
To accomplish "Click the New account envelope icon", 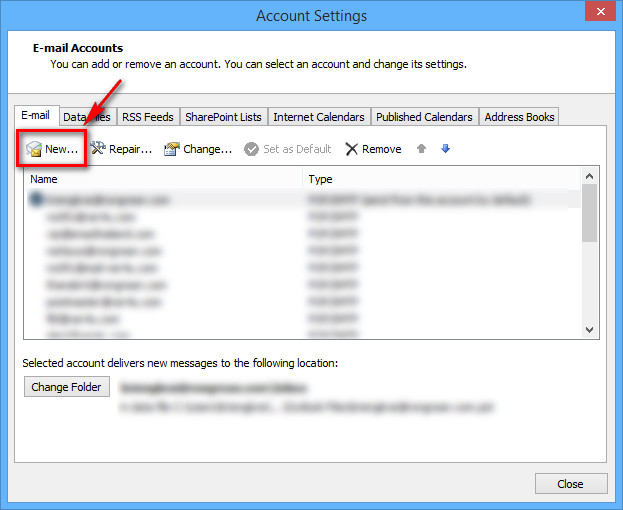I will tap(34, 149).
